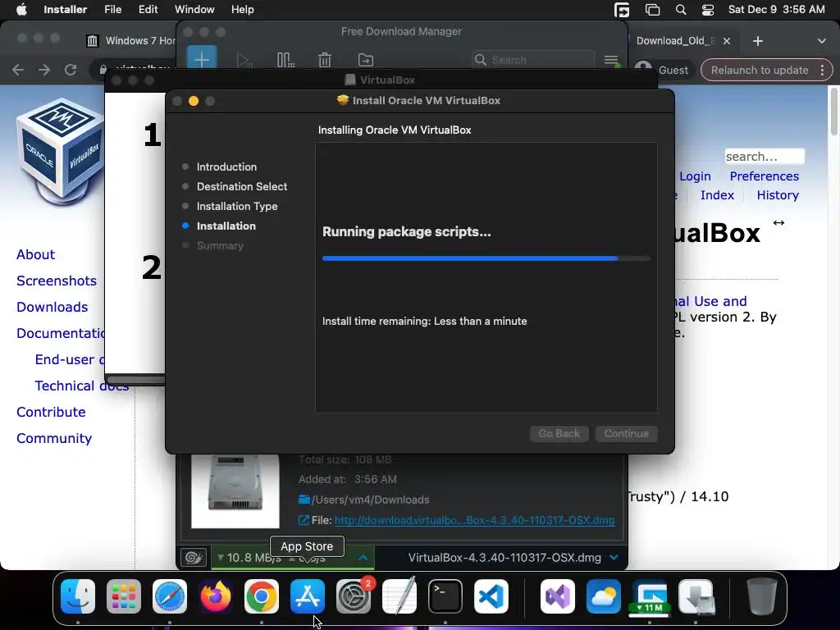The width and height of the screenshot is (840, 630).
Task: Add new download in Free Download Manager
Action: tap(202, 59)
